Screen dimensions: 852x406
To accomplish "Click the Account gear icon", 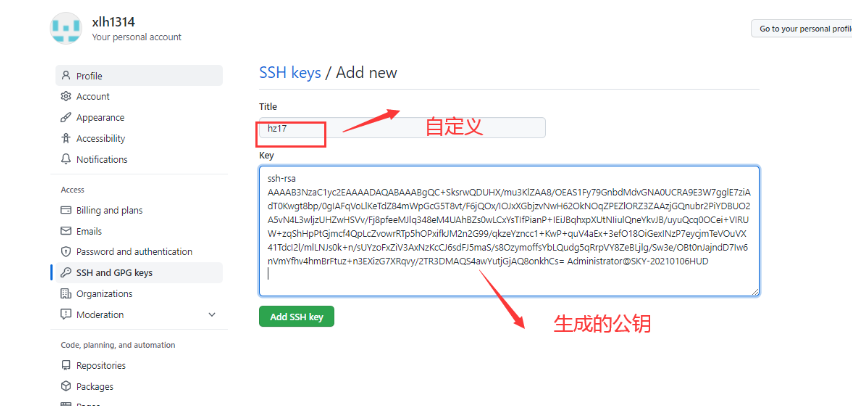I will click(66, 96).
